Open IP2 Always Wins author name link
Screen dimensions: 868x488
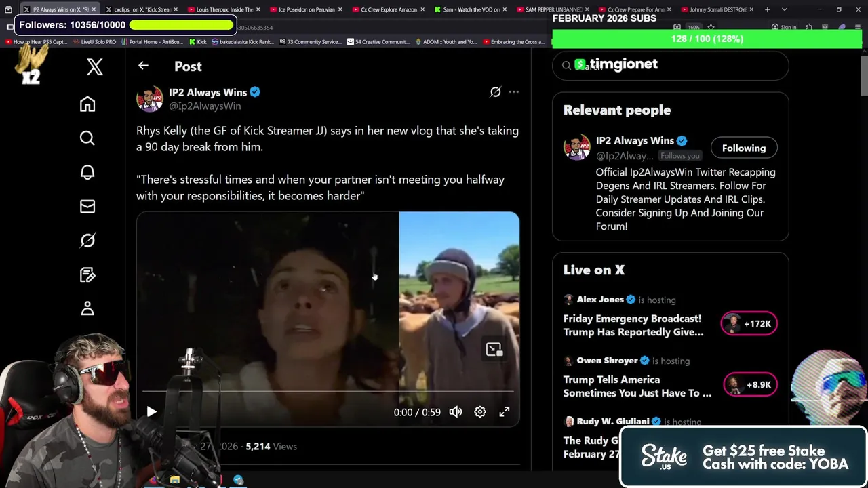208,92
